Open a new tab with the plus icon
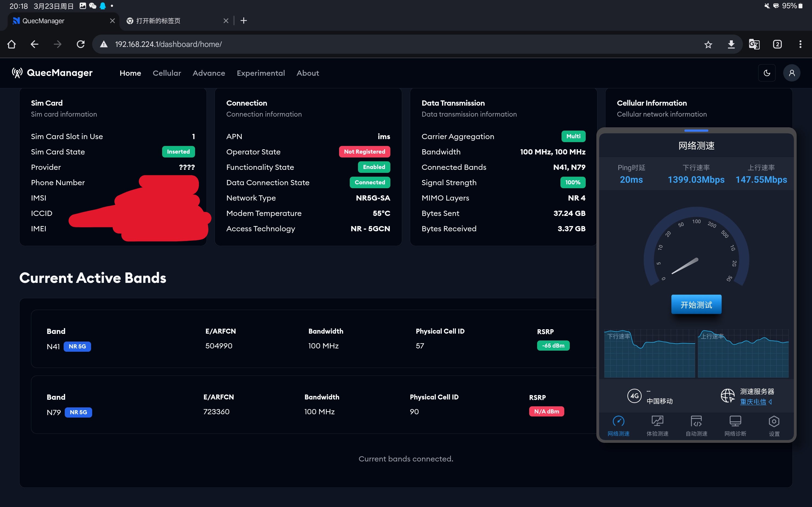The width and height of the screenshot is (812, 507). (x=244, y=21)
